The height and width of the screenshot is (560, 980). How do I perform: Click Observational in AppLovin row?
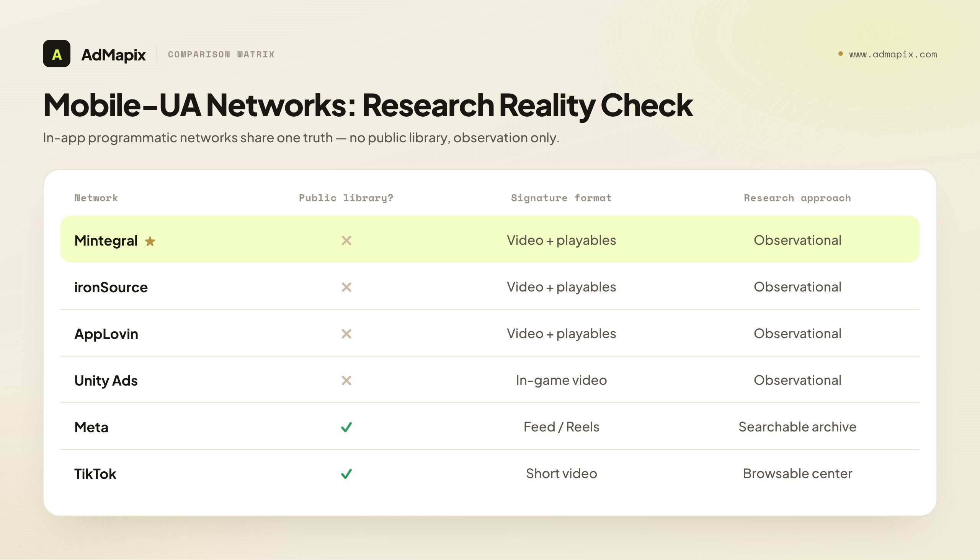point(797,334)
